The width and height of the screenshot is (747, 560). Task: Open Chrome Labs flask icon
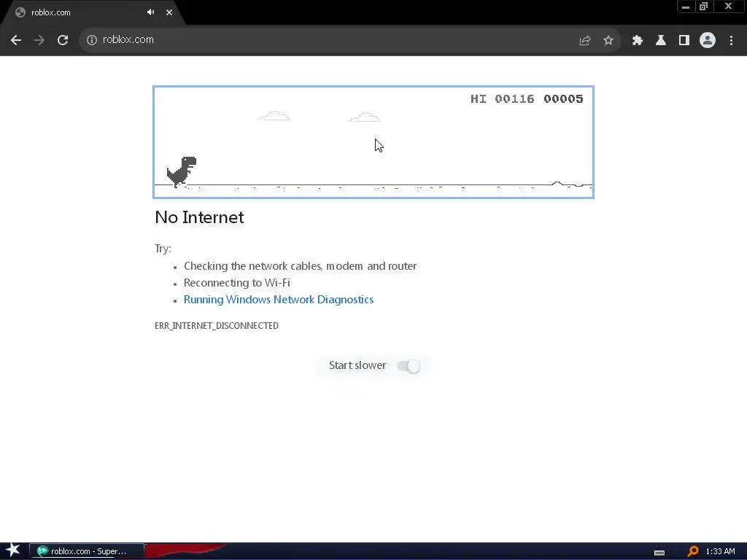point(661,41)
